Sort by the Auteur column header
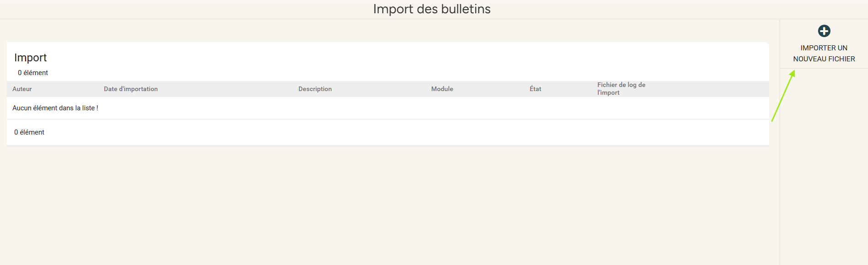The image size is (868, 265). tap(22, 89)
